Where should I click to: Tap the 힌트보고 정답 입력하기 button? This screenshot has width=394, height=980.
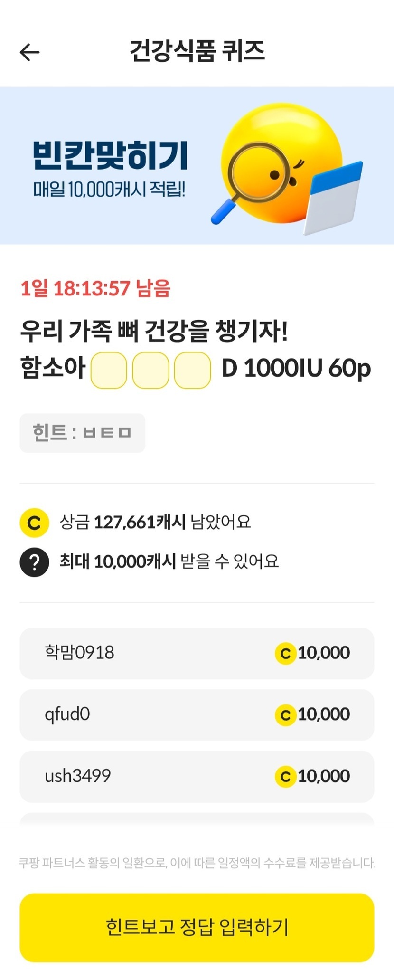coord(197,927)
